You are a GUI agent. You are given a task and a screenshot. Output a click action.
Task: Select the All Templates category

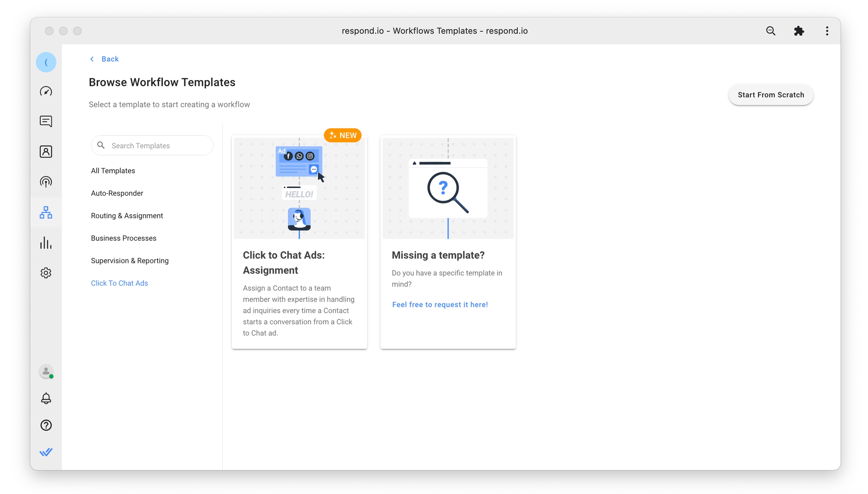tap(113, 171)
